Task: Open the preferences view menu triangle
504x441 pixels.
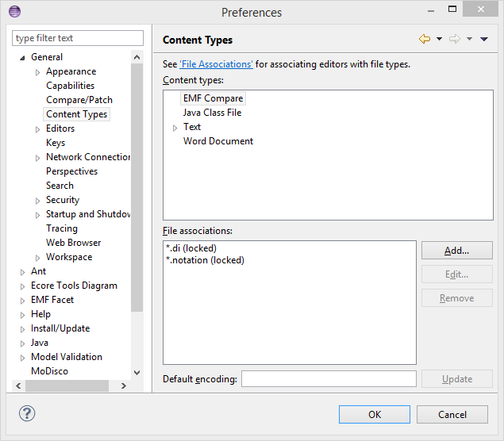Action: coord(484,39)
